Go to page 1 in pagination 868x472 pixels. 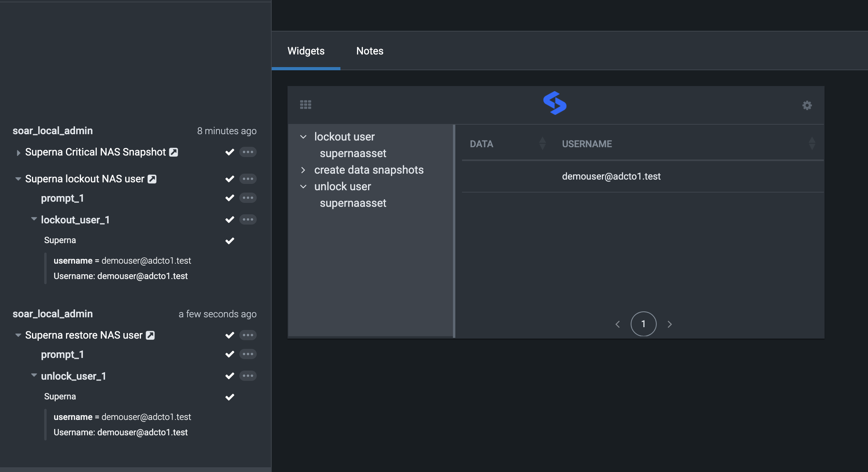pyautogui.click(x=643, y=324)
